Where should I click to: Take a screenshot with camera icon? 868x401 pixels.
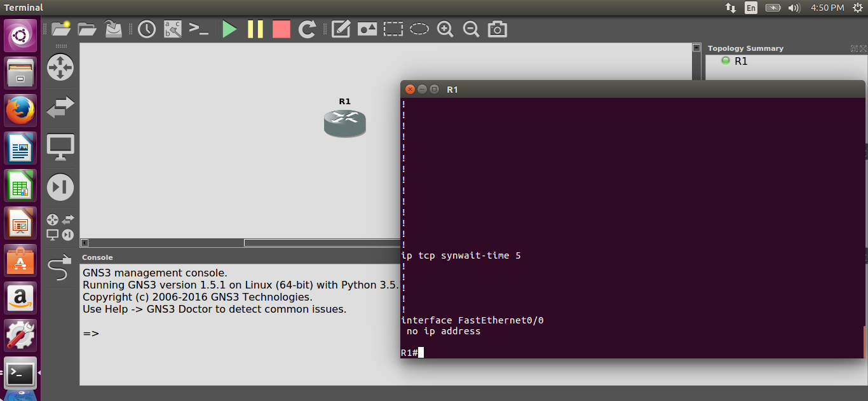point(498,29)
